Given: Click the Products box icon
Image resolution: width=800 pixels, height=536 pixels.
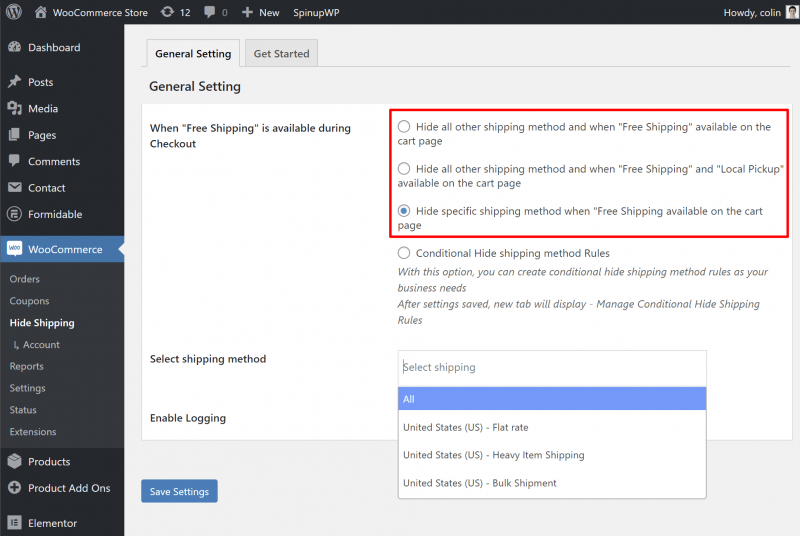Looking at the screenshot, I should pyautogui.click(x=14, y=462).
